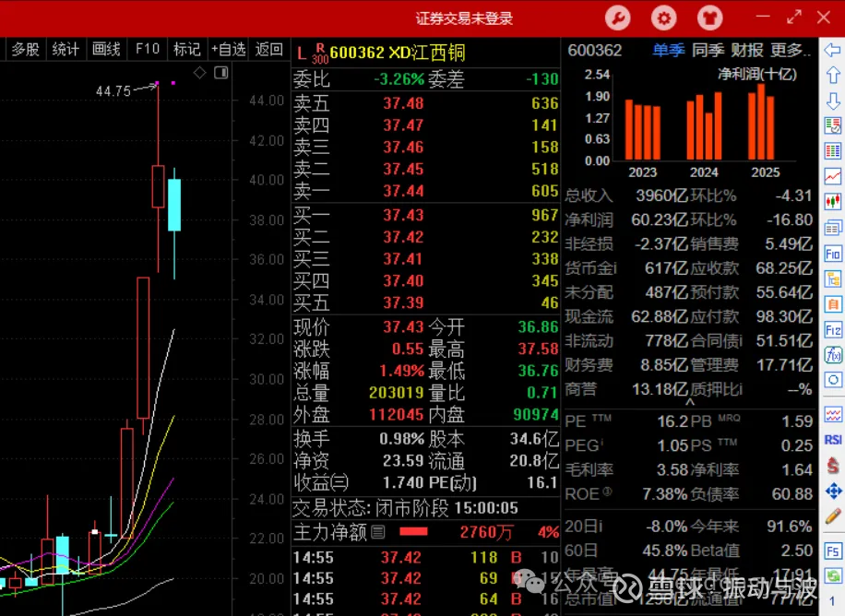Add the stock with +自选
Viewport: 845px width, 616px height.
pyautogui.click(x=229, y=50)
